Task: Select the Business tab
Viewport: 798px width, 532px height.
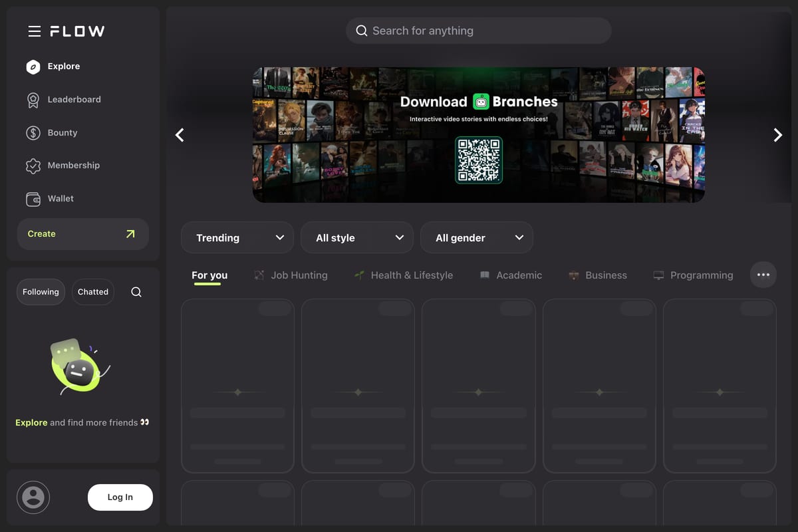Action: [598, 275]
